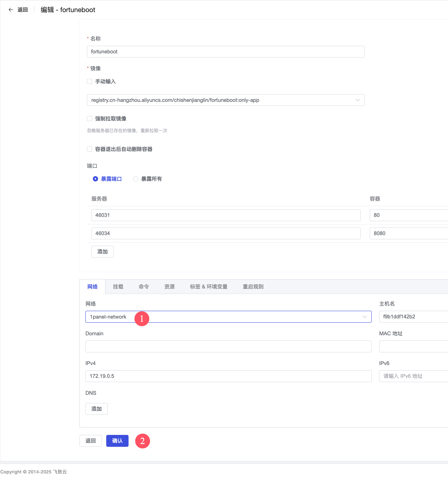
Task: Go to the 资源 tab
Action: click(x=169, y=287)
